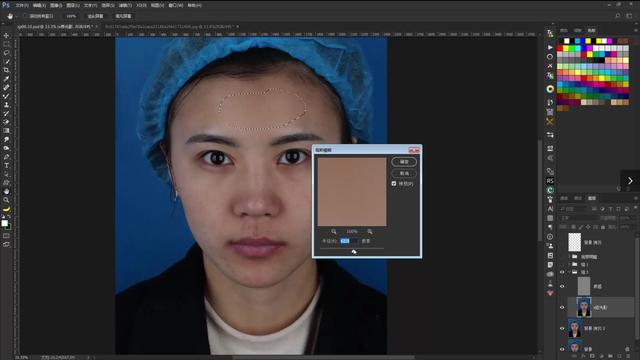This screenshot has width=640, height=360.
Task: Click the OK button in blur dialog
Action: coord(404,162)
